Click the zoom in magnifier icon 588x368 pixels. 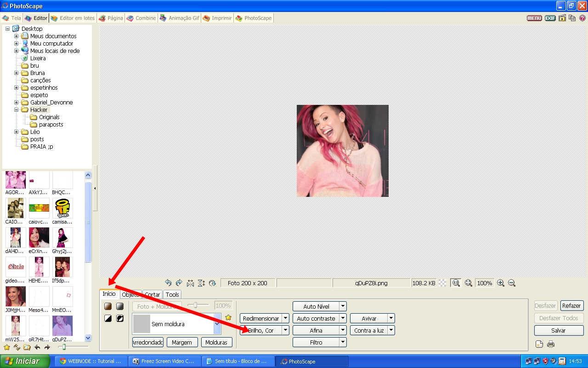pos(501,283)
